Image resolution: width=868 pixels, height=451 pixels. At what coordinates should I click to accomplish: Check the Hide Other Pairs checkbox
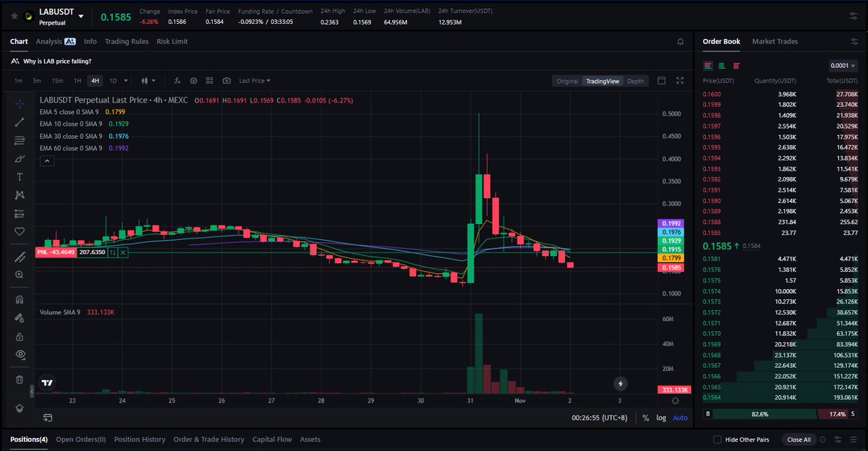717,439
